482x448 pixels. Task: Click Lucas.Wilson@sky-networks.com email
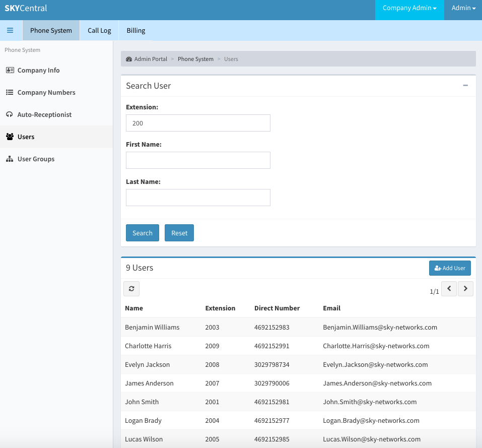tap(372, 439)
